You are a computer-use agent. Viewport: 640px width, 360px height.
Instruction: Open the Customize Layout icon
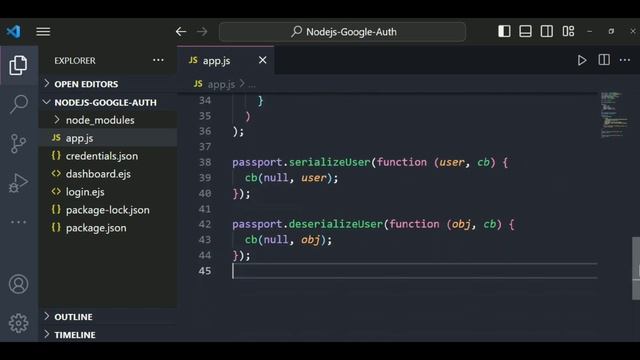[568, 31]
